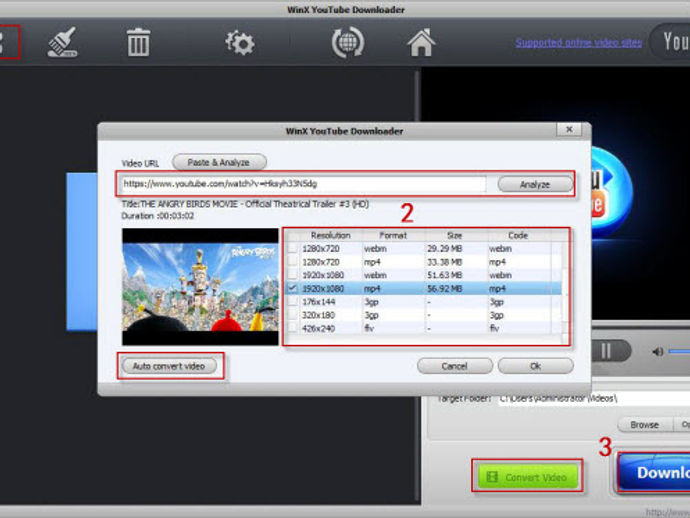Check the 1280x720 webm row checkbox
The height and width of the screenshot is (518, 690).
click(x=292, y=249)
